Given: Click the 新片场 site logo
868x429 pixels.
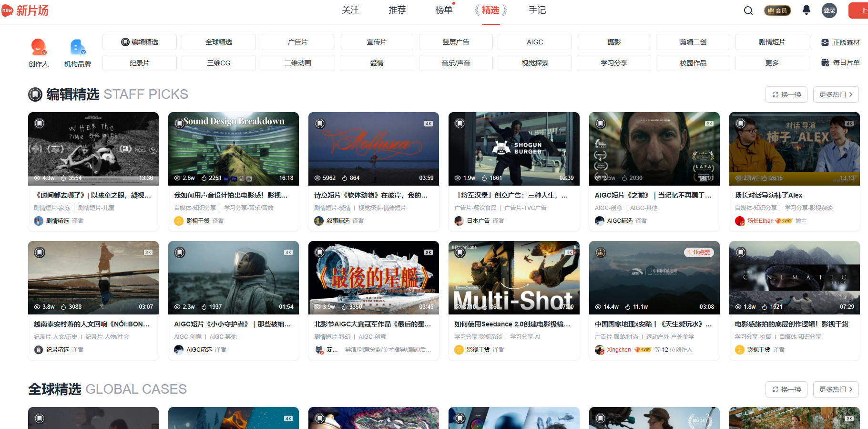Looking at the screenshot, I should coord(26,10).
